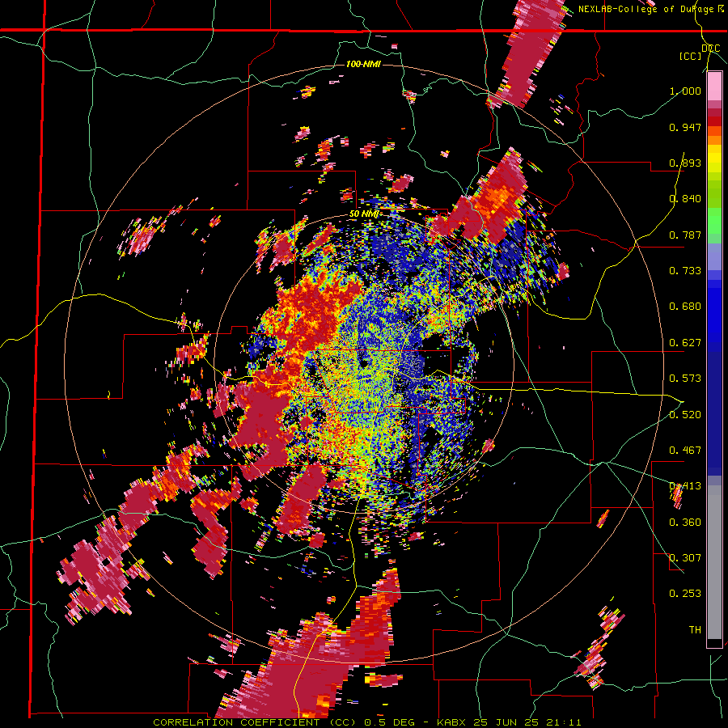This screenshot has width=728, height=728.
Task: Click the 0.733 legend value
Action: click(x=685, y=271)
